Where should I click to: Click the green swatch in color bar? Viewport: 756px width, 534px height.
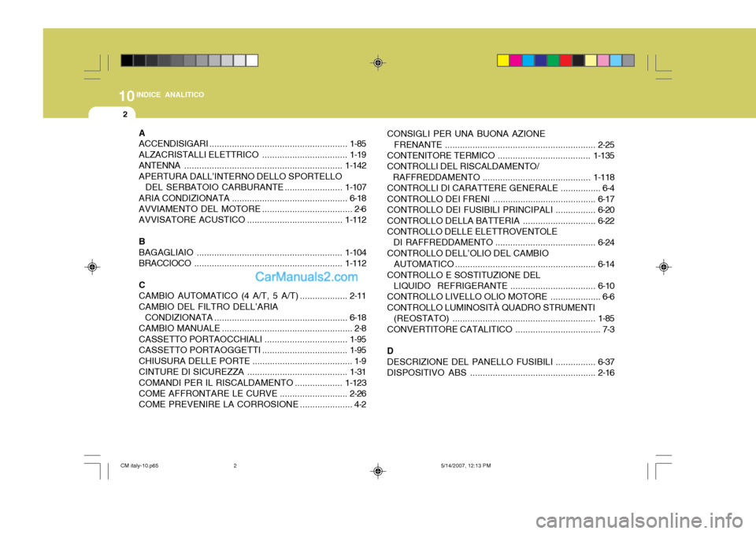553,61
